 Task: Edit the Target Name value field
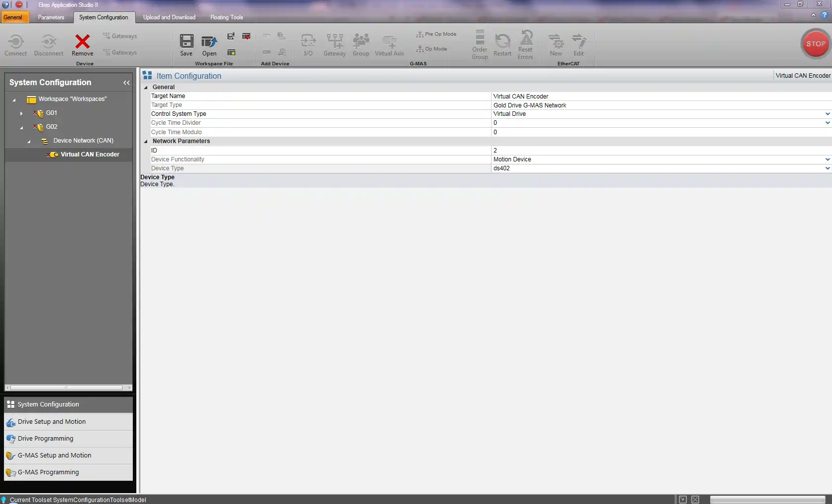(661, 96)
